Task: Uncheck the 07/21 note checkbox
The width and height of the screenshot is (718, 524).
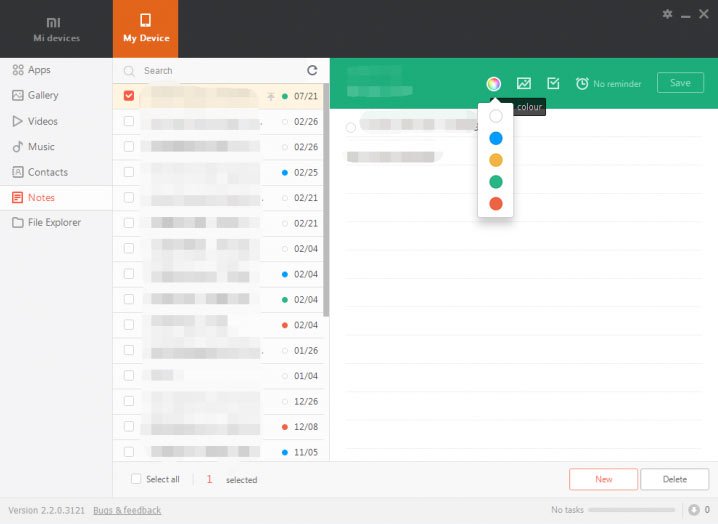Action: point(129,96)
